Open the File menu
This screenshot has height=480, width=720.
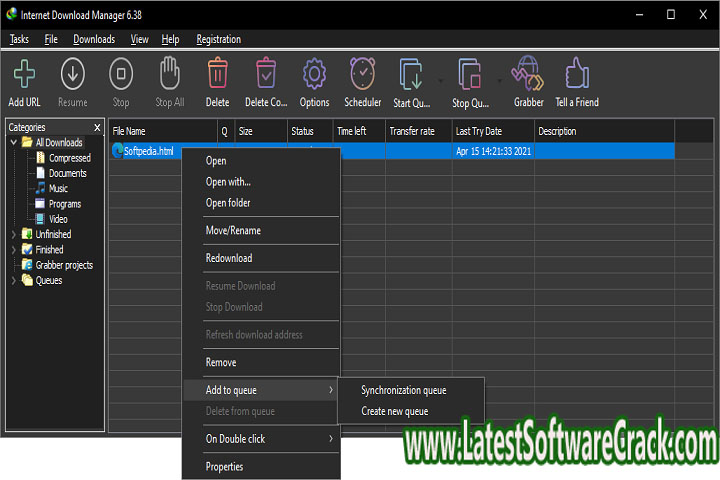[x=51, y=39]
